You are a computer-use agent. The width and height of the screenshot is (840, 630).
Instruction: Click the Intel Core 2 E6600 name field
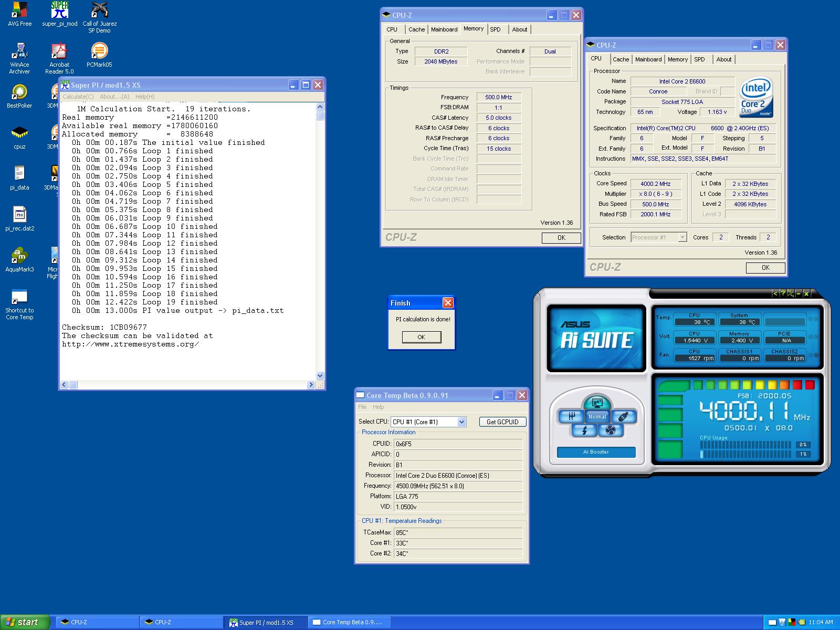coord(682,81)
